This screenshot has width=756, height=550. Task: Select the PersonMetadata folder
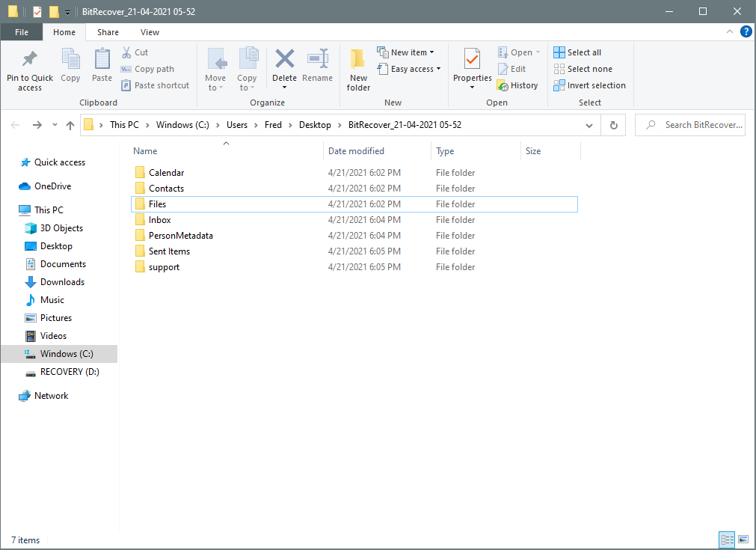coord(354,236)
